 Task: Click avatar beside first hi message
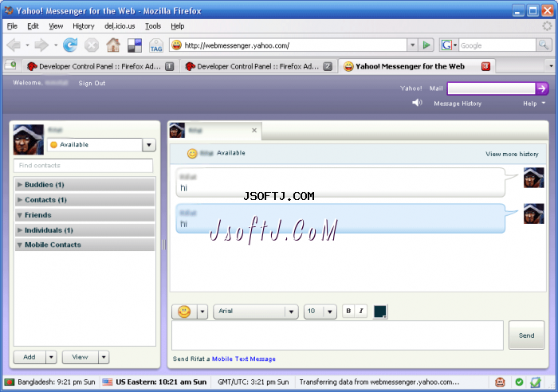pyautogui.click(x=533, y=178)
